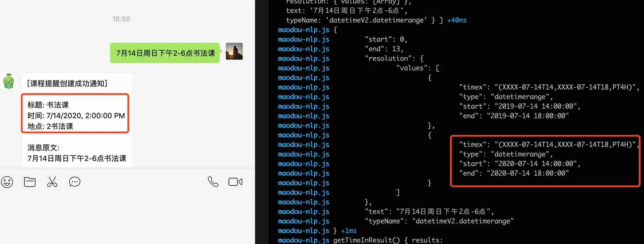Click the 2019-07-14 18:00:00 end value

pos(527,116)
